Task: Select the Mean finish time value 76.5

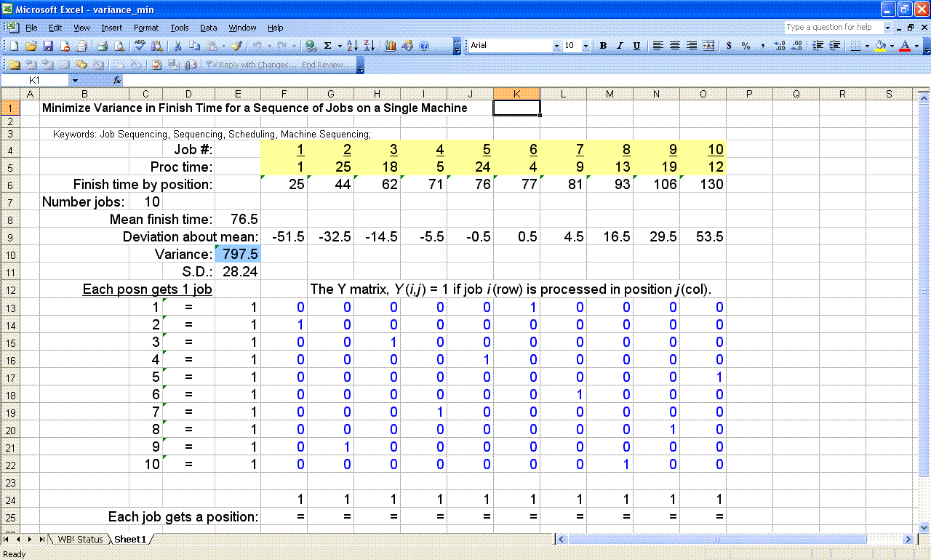Action: pyautogui.click(x=238, y=219)
